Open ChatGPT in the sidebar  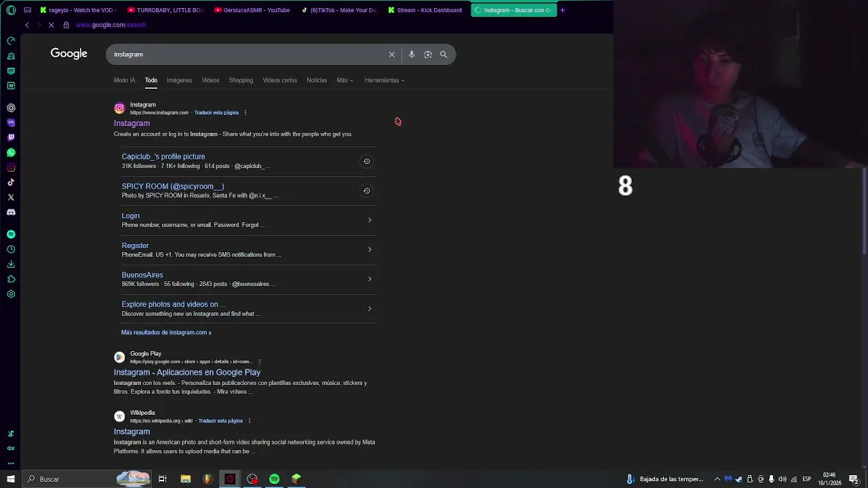tap(11, 108)
